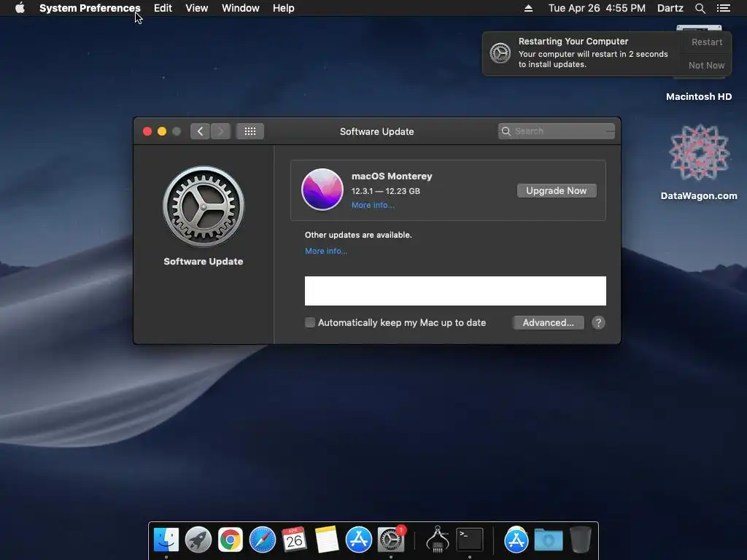The width and height of the screenshot is (747, 560).
Task: Click the help question mark button
Action: point(598,322)
